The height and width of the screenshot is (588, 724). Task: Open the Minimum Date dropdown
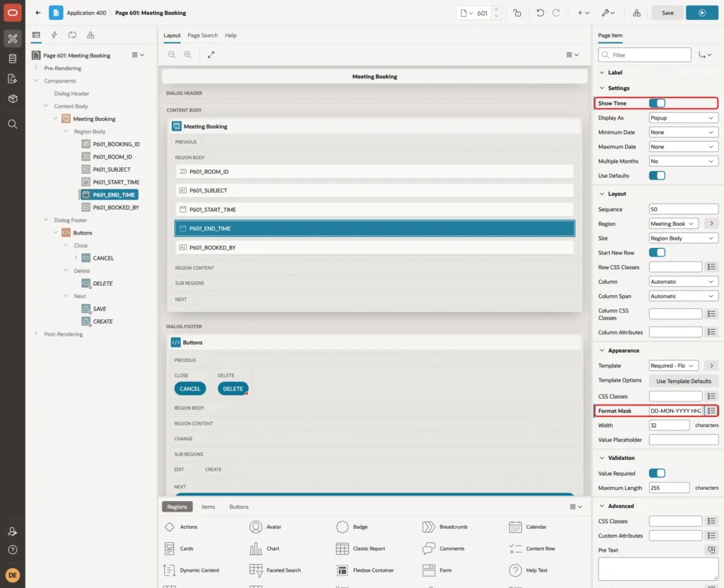coord(684,132)
